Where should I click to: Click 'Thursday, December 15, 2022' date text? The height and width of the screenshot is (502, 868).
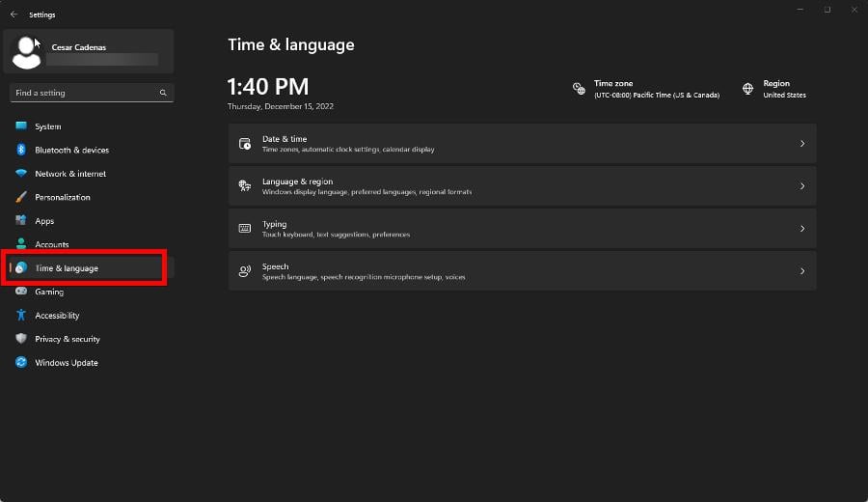click(x=281, y=106)
